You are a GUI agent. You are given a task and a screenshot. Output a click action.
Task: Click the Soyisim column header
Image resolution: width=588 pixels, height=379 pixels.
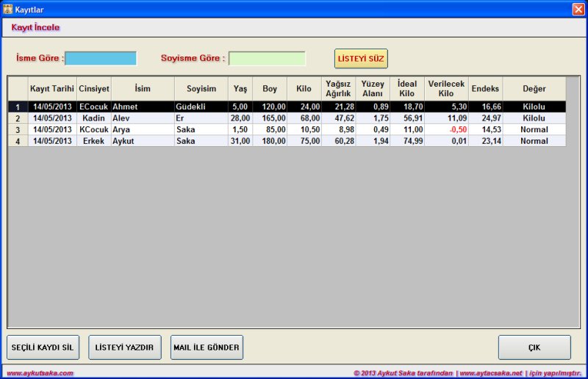tap(201, 89)
